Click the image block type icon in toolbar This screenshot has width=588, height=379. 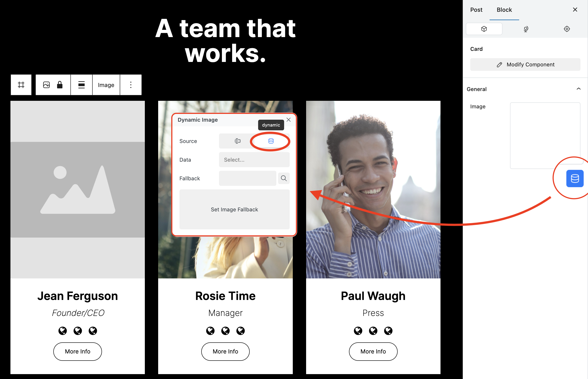tap(46, 85)
